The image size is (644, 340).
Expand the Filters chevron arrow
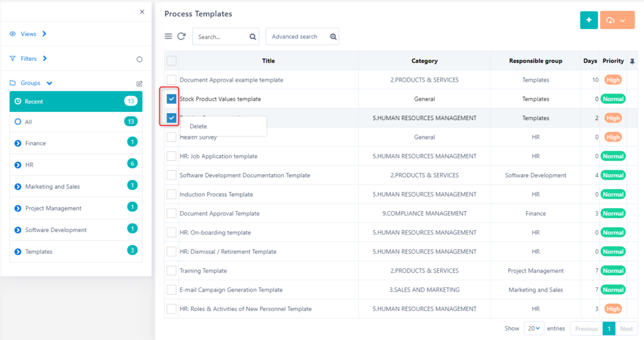pos(45,58)
